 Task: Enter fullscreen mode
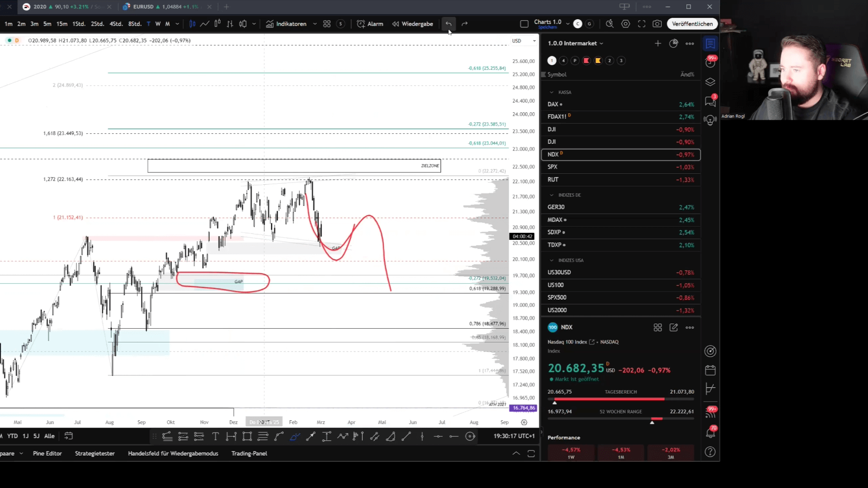641,24
